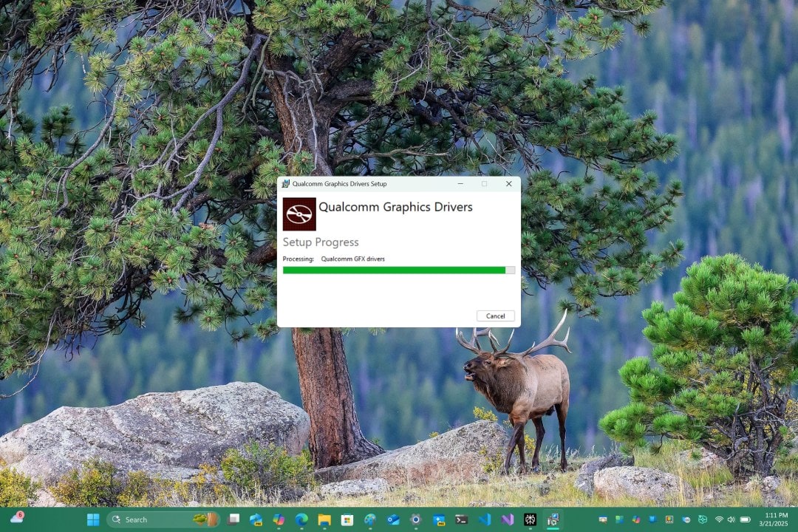The height and width of the screenshot is (532, 798).
Task: Open the Start menu
Action: coord(93,519)
